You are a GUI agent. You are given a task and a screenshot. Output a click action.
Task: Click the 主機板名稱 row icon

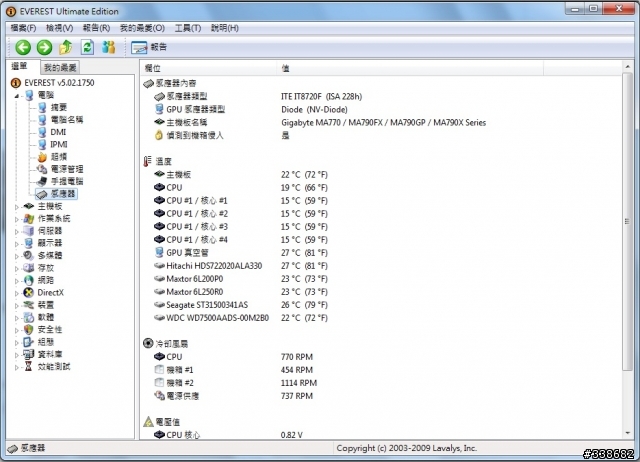tap(159, 122)
